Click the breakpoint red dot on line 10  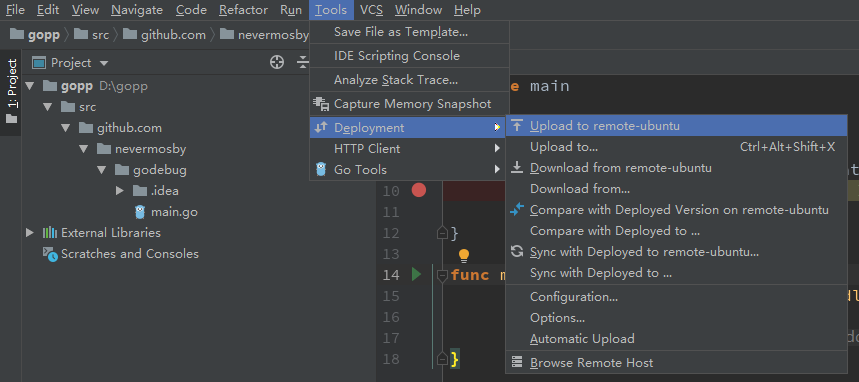click(x=419, y=190)
